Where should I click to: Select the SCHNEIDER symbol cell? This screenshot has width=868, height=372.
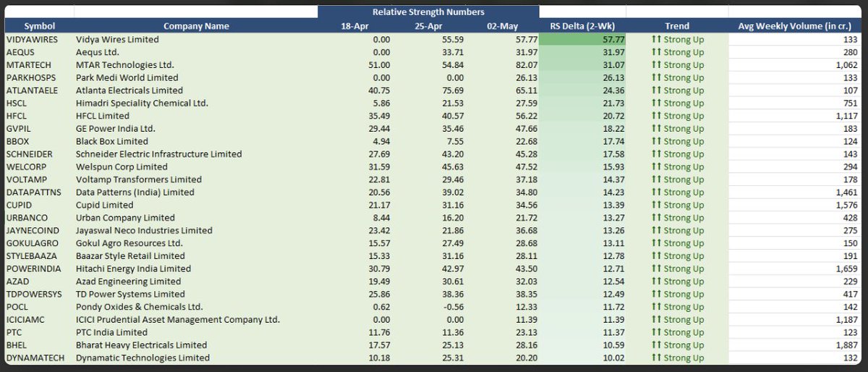coord(28,154)
